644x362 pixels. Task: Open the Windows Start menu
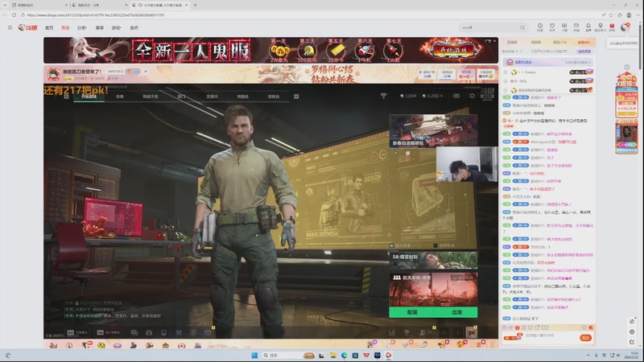[254, 355]
